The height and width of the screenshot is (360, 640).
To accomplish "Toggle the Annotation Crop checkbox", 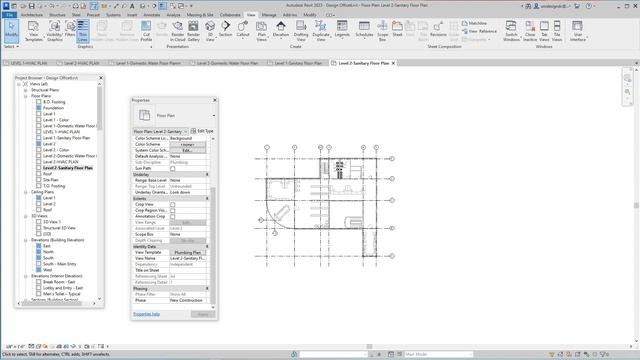I will tap(173, 216).
